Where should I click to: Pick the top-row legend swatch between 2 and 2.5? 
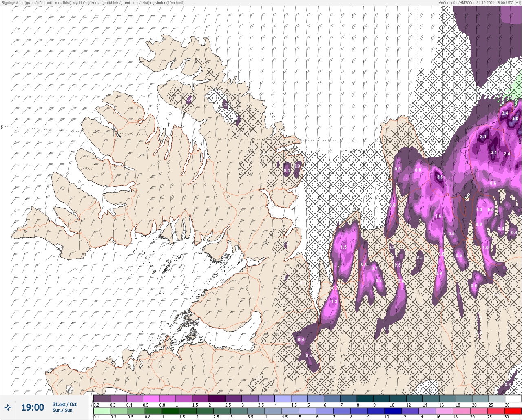tap(217, 398)
